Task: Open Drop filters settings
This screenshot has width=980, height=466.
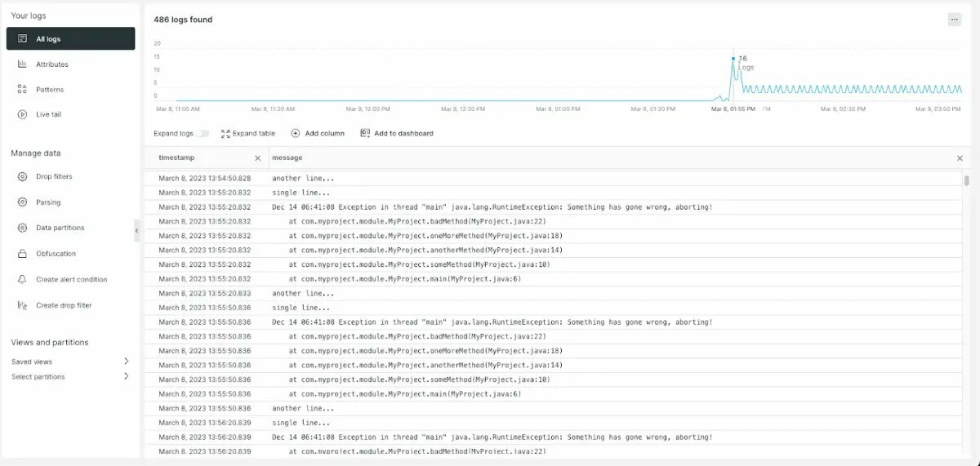Action: (54, 176)
